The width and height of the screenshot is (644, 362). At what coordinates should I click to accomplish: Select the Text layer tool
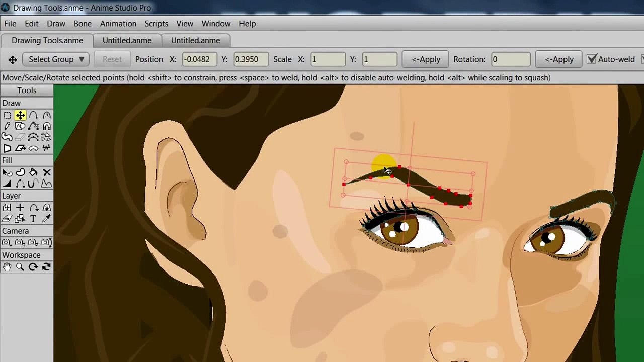tap(33, 219)
